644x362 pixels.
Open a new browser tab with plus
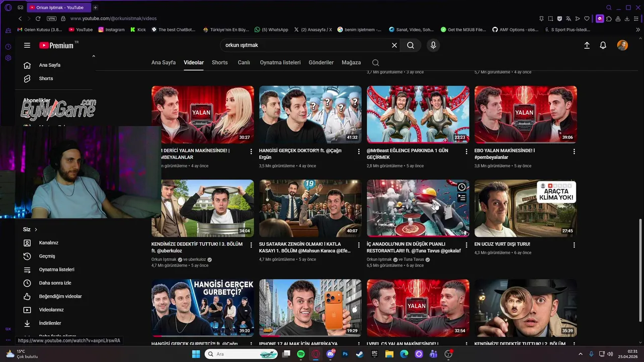click(x=95, y=8)
